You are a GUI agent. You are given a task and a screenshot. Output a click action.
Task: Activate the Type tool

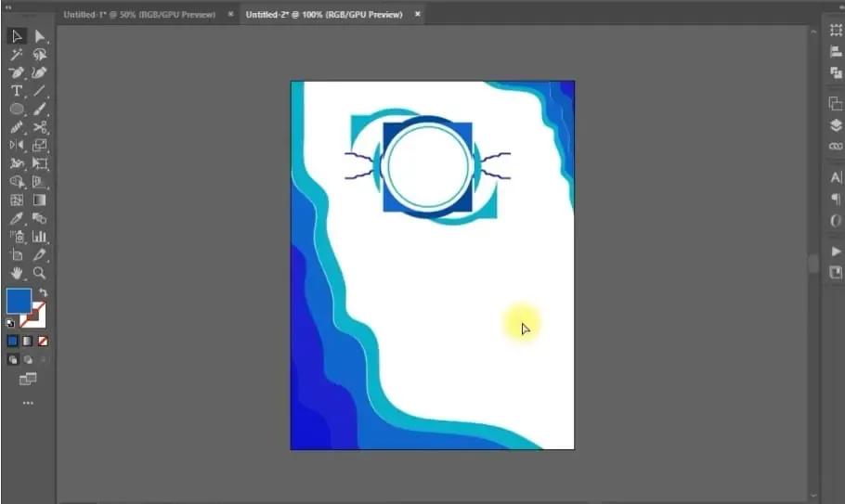coord(17,91)
